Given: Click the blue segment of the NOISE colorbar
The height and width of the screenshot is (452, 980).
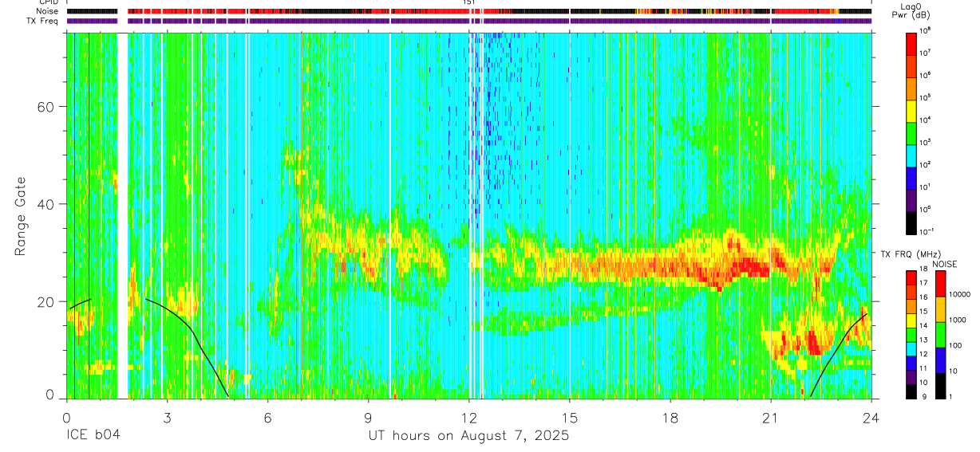Looking at the screenshot, I should click(x=940, y=360).
